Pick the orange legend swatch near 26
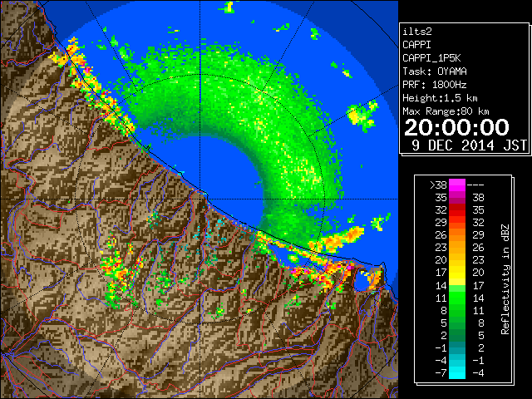 coord(457,234)
